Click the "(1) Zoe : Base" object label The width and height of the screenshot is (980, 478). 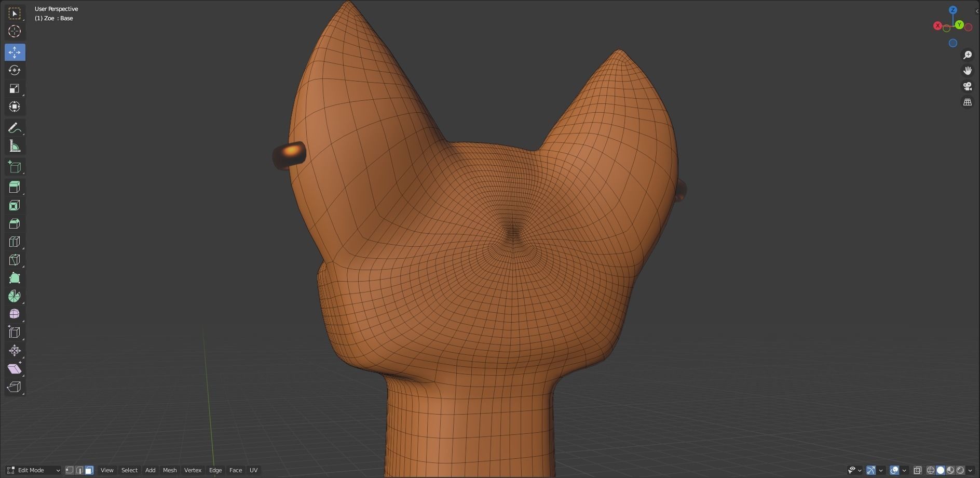pyautogui.click(x=54, y=18)
